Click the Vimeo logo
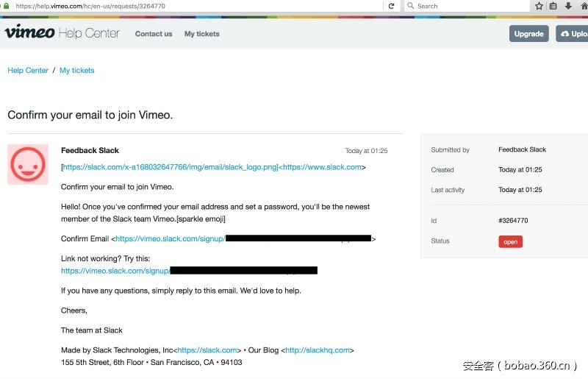Image resolution: width=588 pixels, height=379 pixels. 29,32
